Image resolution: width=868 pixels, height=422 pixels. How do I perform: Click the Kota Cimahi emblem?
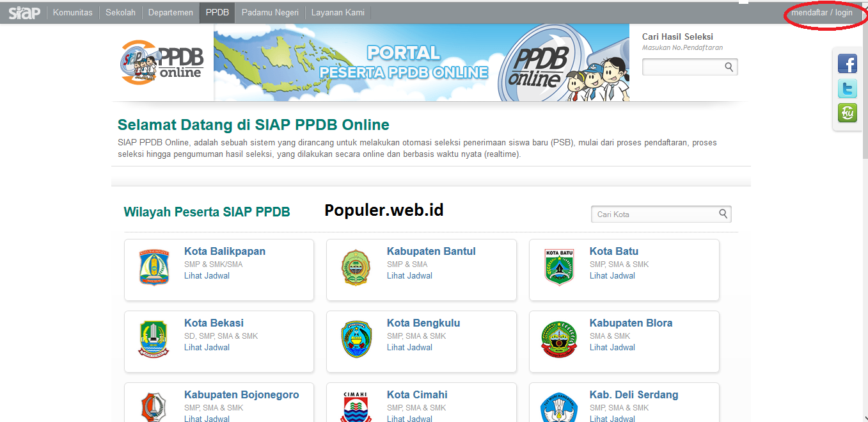(x=356, y=407)
